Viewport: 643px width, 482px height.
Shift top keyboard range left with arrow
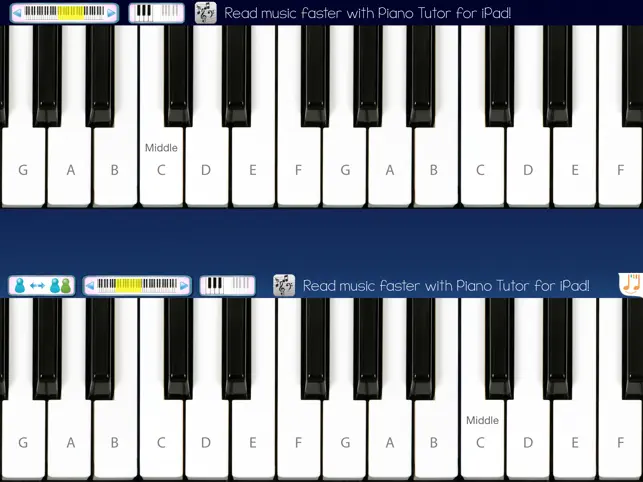click(x=17, y=13)
